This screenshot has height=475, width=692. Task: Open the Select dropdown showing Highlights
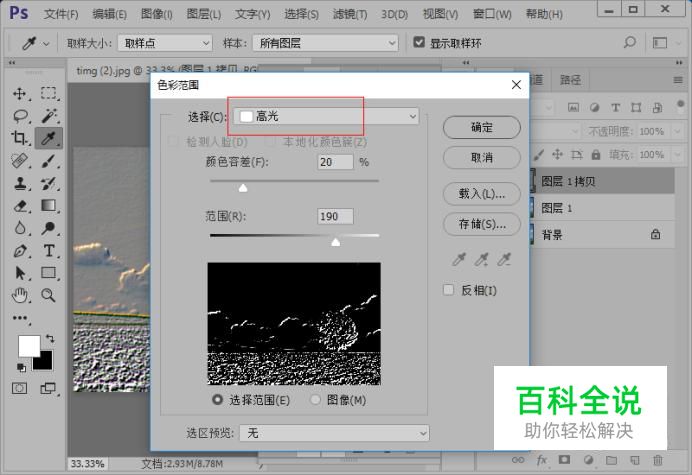click(x=326, y=117)
